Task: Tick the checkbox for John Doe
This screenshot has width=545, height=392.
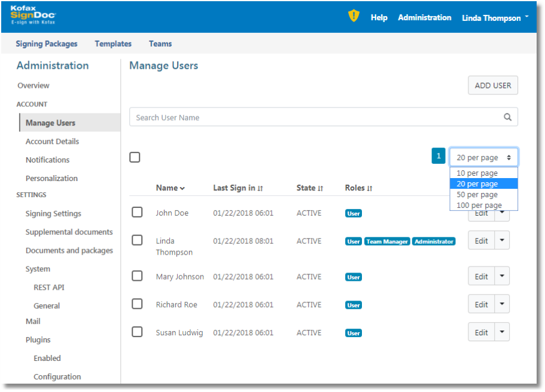Action: point(137,212)
